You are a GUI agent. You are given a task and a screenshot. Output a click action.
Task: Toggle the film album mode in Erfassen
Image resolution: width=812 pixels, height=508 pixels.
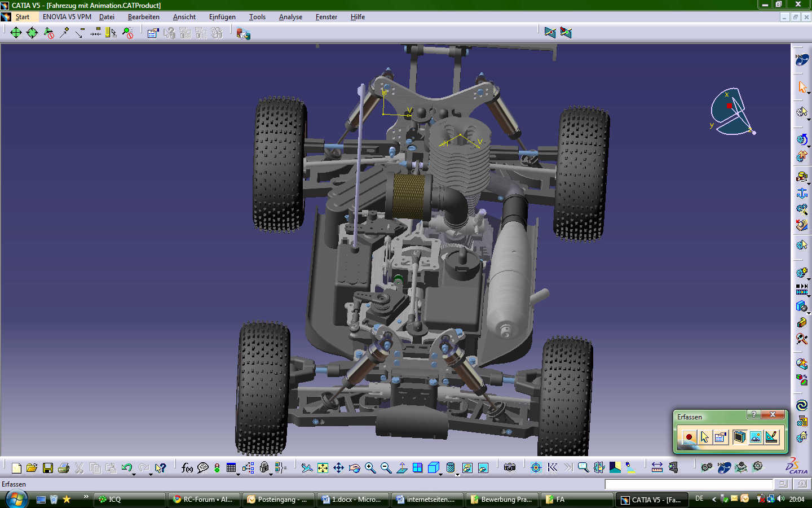click(739, 437)
